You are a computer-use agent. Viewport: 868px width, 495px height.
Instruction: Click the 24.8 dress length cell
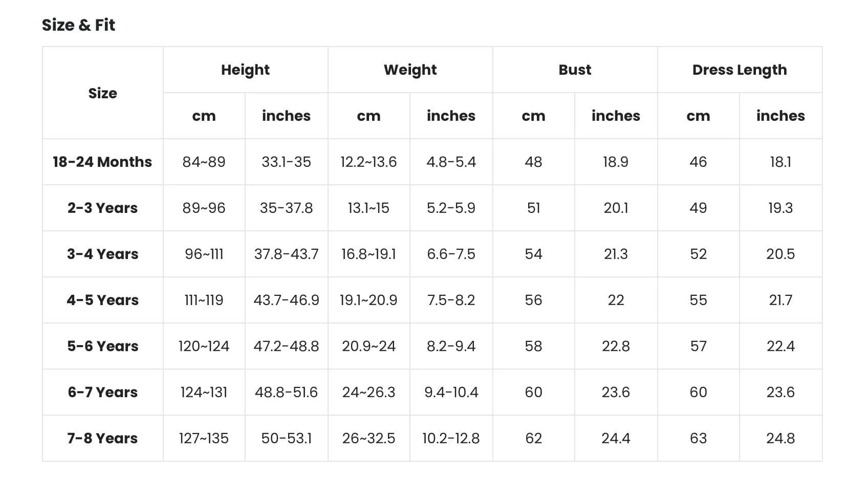780,438
